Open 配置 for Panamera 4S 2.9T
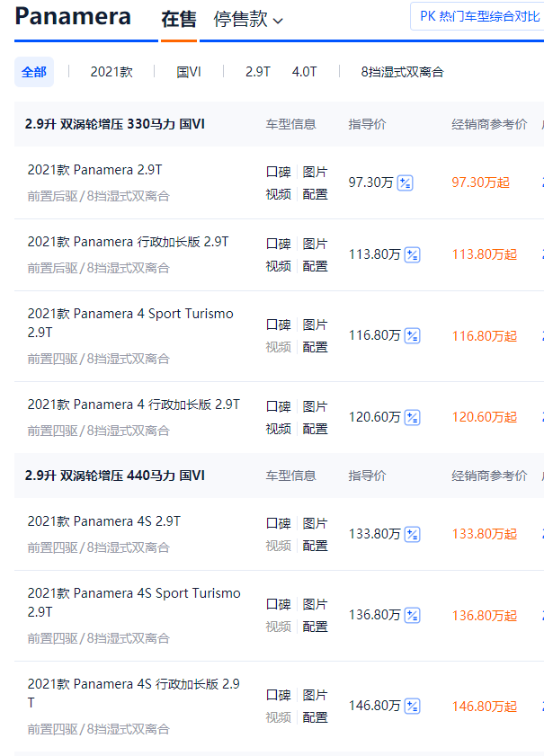Screen dimensions: 544x756 [x=315, y=546]
